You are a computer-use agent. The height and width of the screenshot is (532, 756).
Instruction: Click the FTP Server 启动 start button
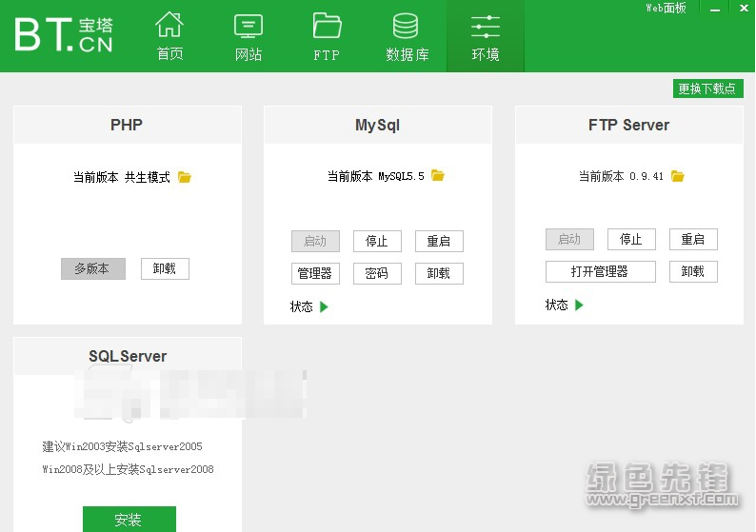pyautogui.click(x=569, y=239)
